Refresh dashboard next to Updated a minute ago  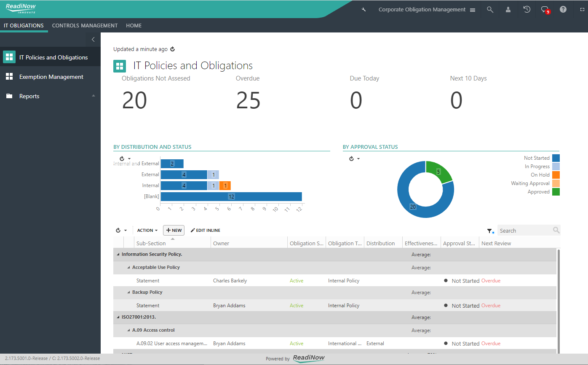[x=172, y=49]
